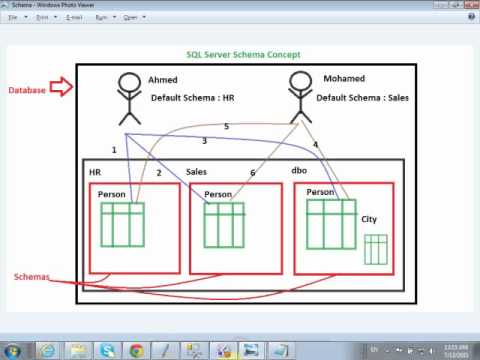Open Windows Explorer folder taskbar icon

78,351
